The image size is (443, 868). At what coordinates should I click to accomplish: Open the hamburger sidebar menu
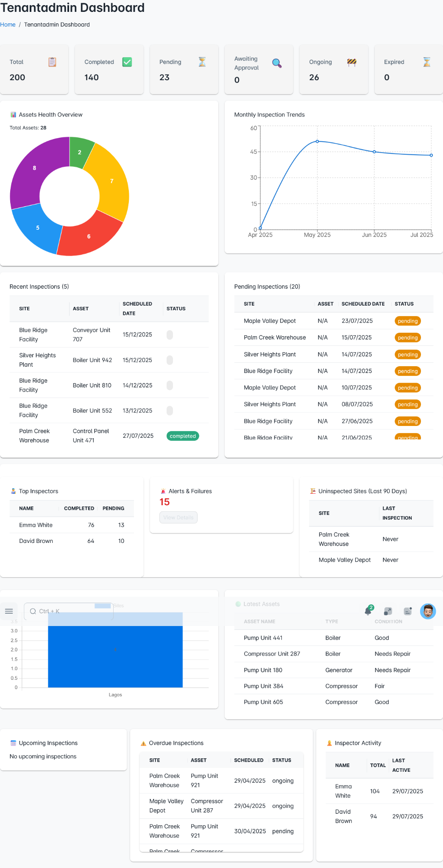(x=9, y=611)
